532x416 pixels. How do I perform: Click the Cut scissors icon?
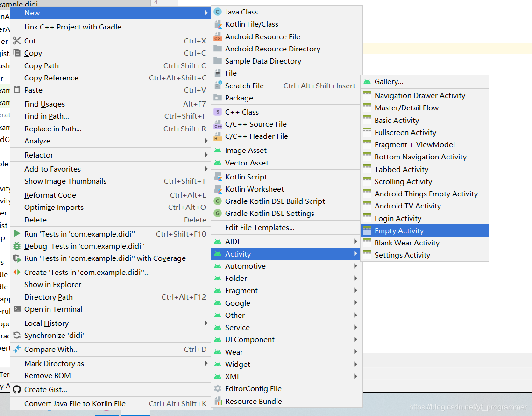coord(17,41)
